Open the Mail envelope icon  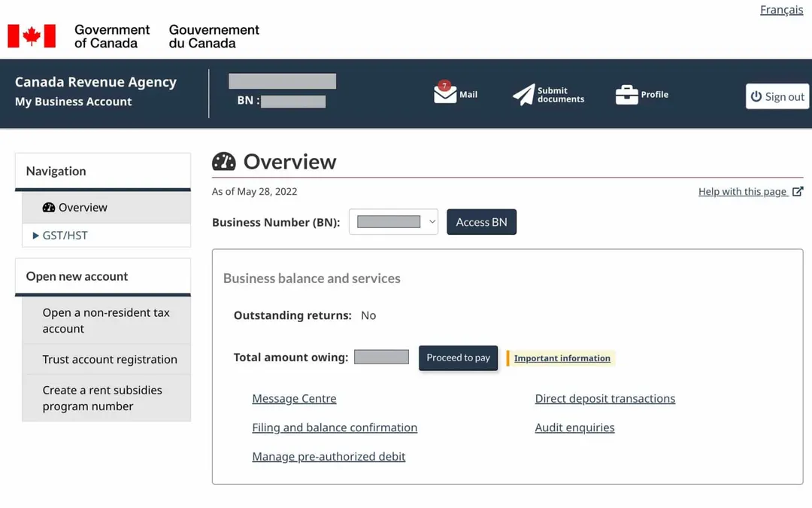[445, 94]
